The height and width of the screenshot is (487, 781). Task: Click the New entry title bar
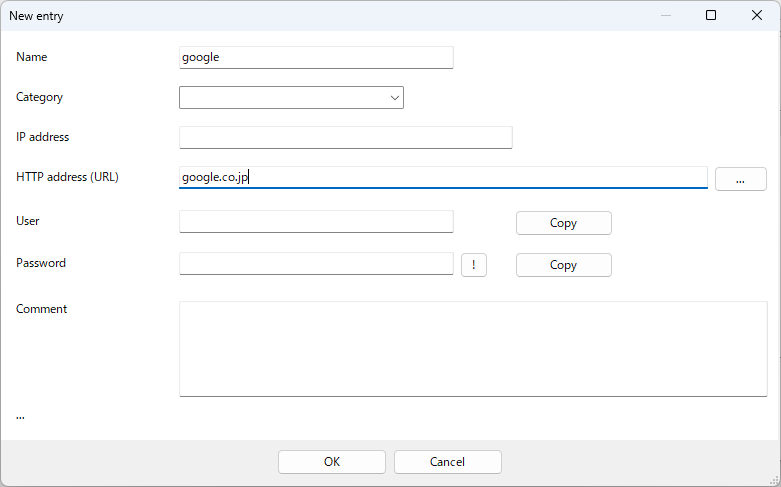[x=300, y=15]
